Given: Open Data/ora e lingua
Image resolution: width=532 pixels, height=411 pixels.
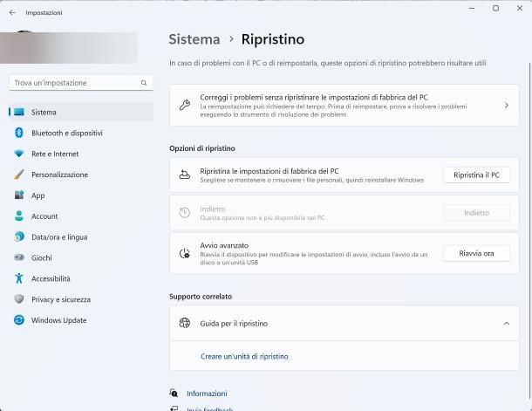Looking at the screenshot, I should (x=81, y=236).
